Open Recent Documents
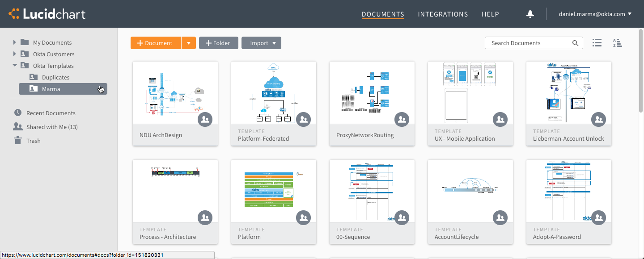This screenshot has height=259, width=644. (51, 113)
